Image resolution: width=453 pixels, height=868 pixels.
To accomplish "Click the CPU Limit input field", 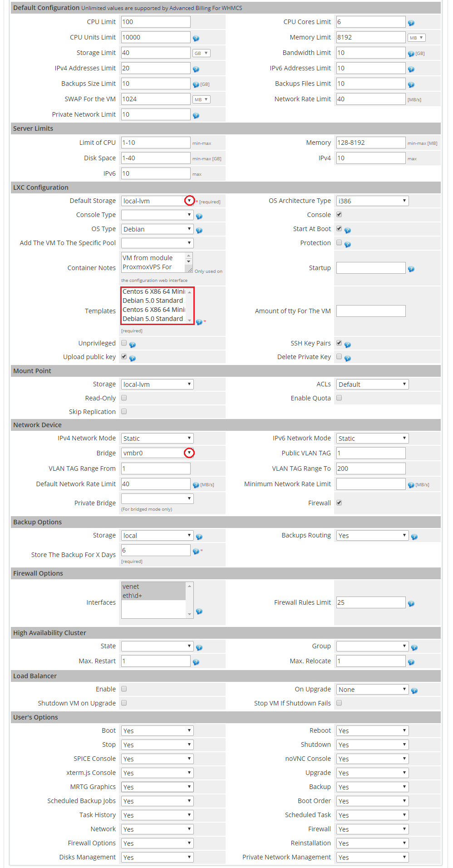I will pos(156,22).
